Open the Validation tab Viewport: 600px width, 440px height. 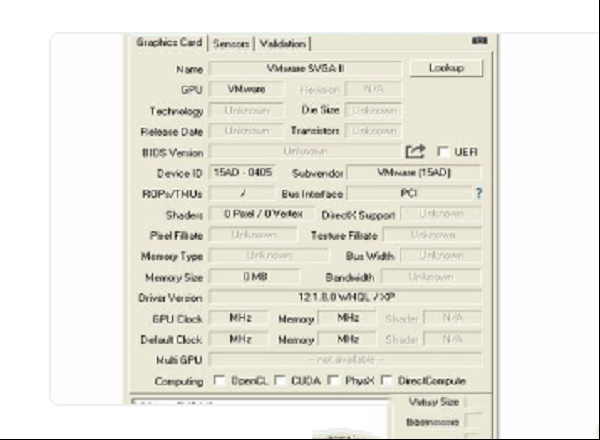click(x=282, y=44)
